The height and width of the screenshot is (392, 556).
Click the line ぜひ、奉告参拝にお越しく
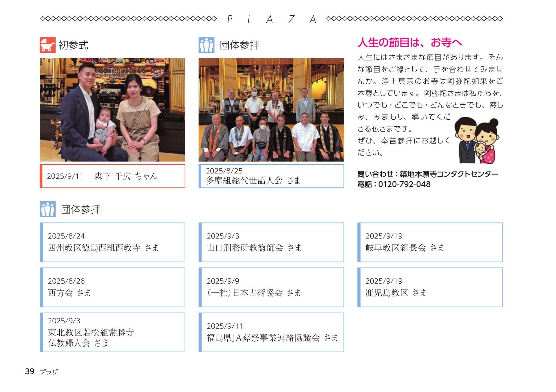pos(404,141)
